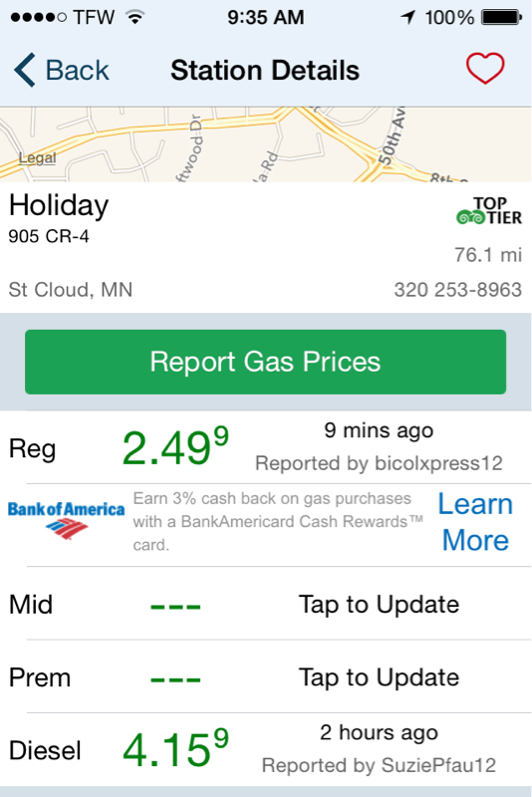Tap the 905 CR-4 station address
Viewport: 532px width, 797px height.
click(49, 236)
